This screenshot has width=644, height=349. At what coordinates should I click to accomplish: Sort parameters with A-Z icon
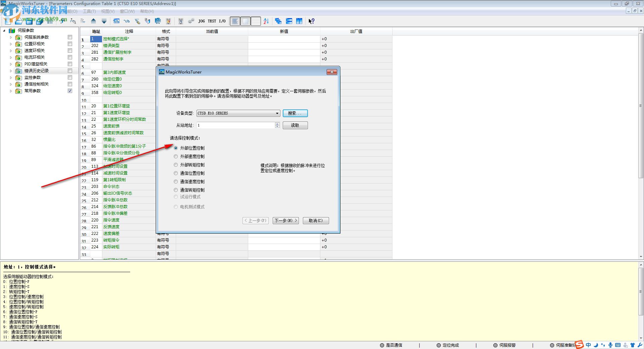(x=266, y=21)
